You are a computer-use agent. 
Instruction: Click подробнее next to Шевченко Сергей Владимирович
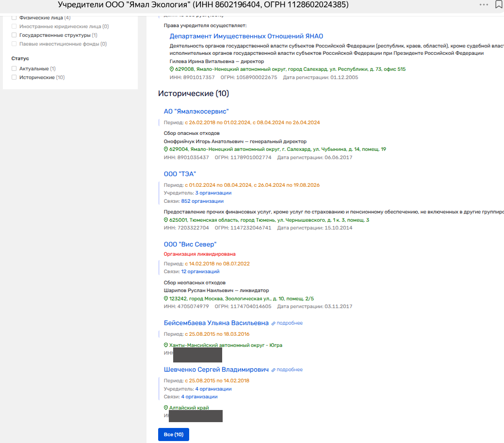coord(290,370)
